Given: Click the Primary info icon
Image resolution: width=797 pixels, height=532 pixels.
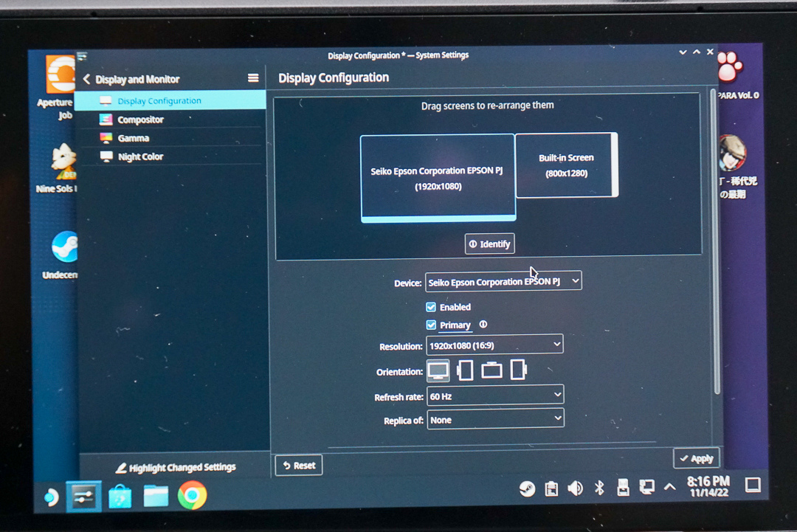Looking at the screenshot, I should pyautogui.click(x=483, y=325).
